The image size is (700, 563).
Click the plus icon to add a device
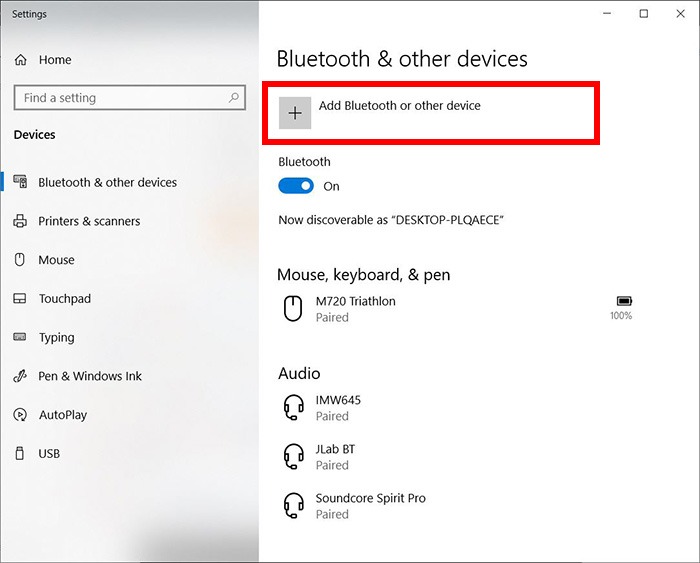[295, 113]
